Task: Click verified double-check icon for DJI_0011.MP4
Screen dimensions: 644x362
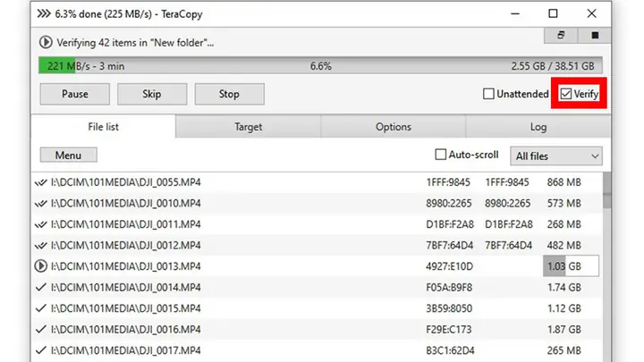Action: click(40, 224)
